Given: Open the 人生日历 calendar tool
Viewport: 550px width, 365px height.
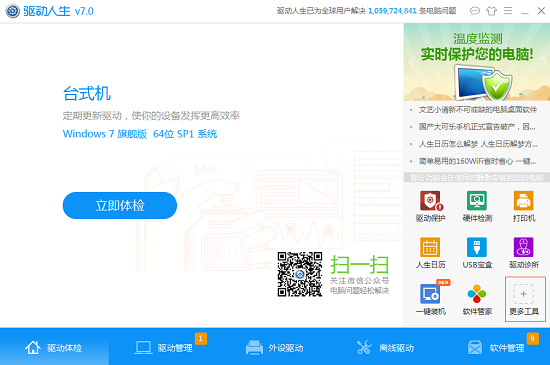Looking at the screenshot, I should pyautogui.click(x=430, y=253).
